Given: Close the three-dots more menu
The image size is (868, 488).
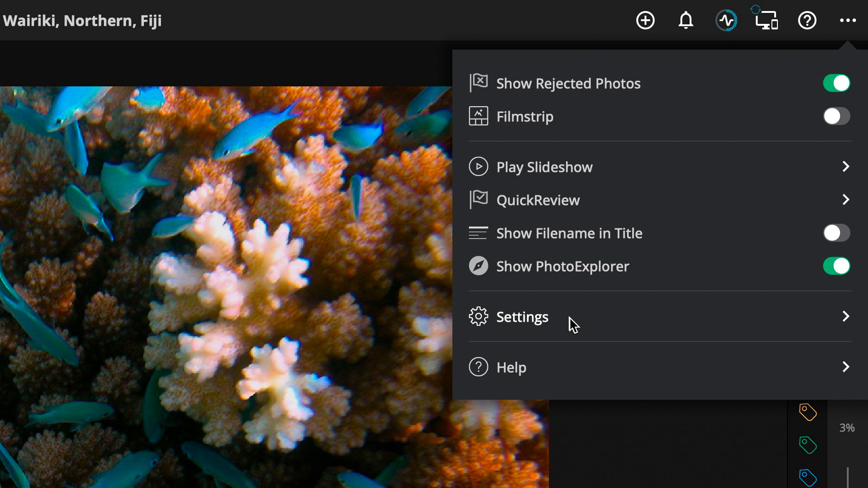Looking at the screenshot, I should click(848, 20).
